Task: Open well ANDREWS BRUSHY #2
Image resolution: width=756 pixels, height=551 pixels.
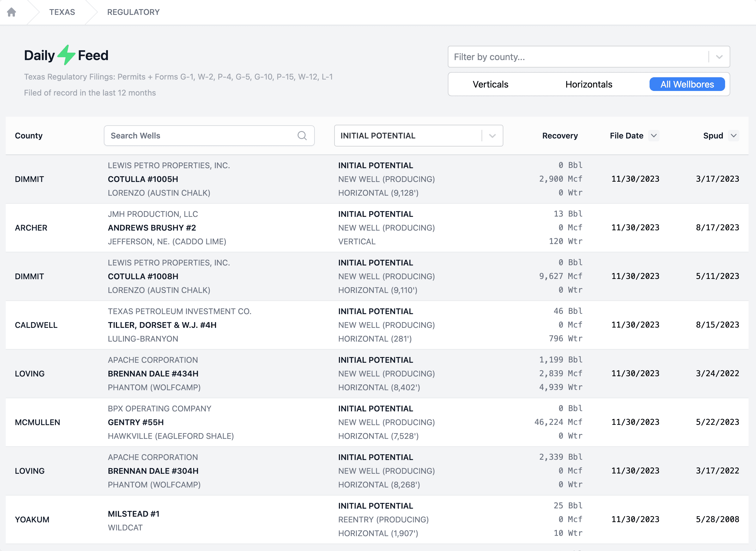Action: click(152, 228)
